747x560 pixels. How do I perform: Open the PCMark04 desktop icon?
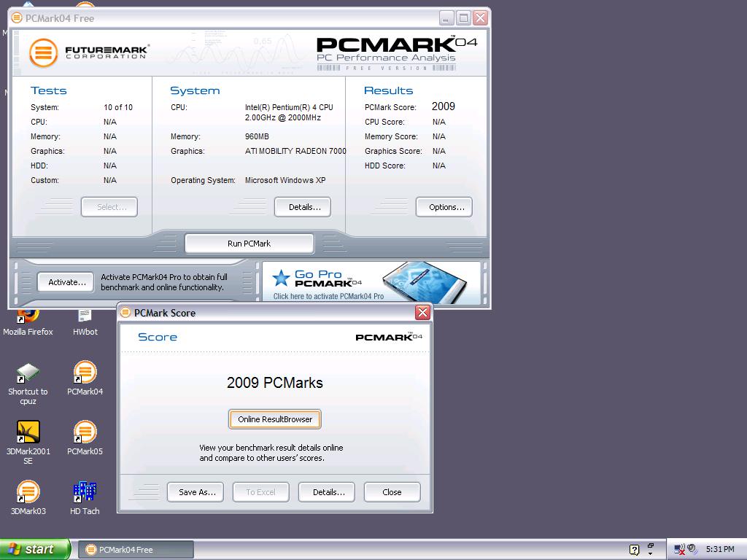pyautogui.click(x=85, y=378)
